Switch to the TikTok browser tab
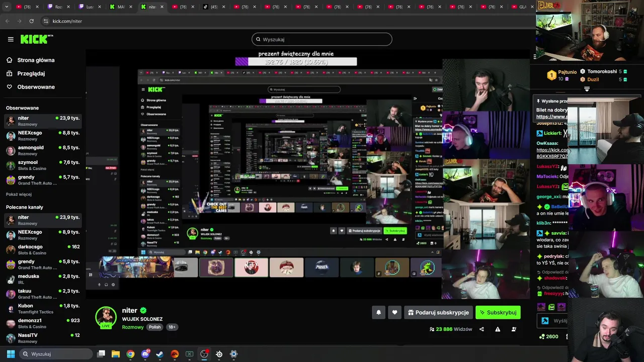 pos(214,7)
